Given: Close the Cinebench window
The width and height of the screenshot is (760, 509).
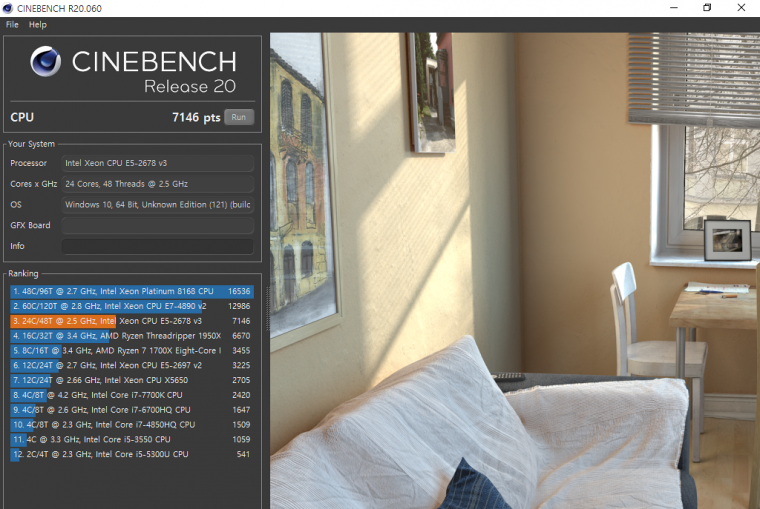Looking at the screenshot, I should tap(741, 8).
